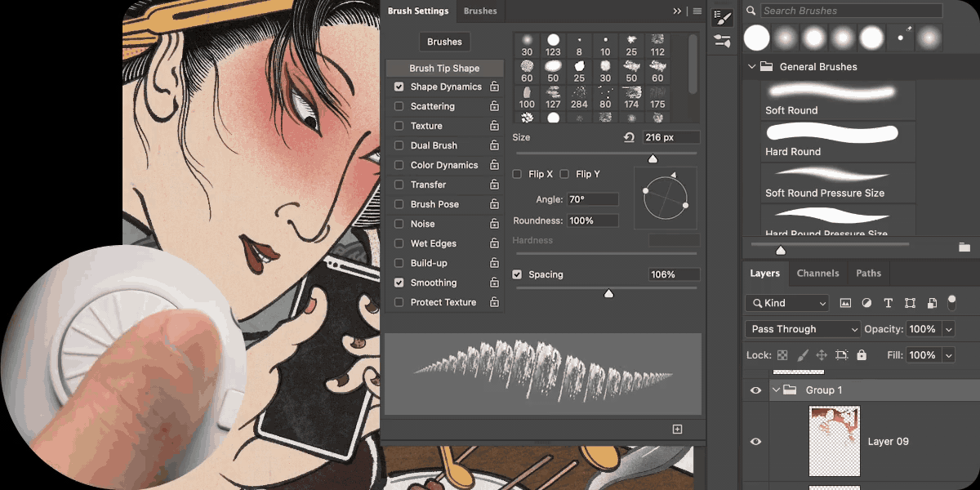This screenshot has height=490, width=980.
Task: Open the Fill slider dropdown arrow
Action: click(x=948, y=355)
